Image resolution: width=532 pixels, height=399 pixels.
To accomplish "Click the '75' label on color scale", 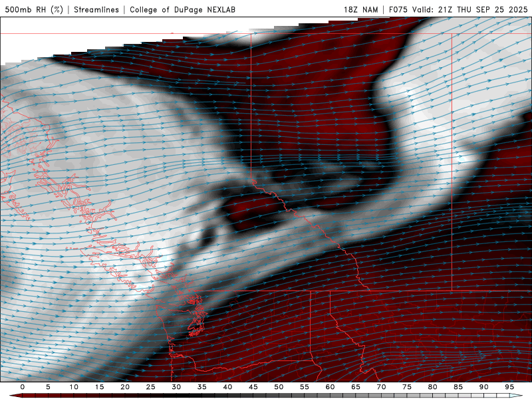I will pos(407,387).
